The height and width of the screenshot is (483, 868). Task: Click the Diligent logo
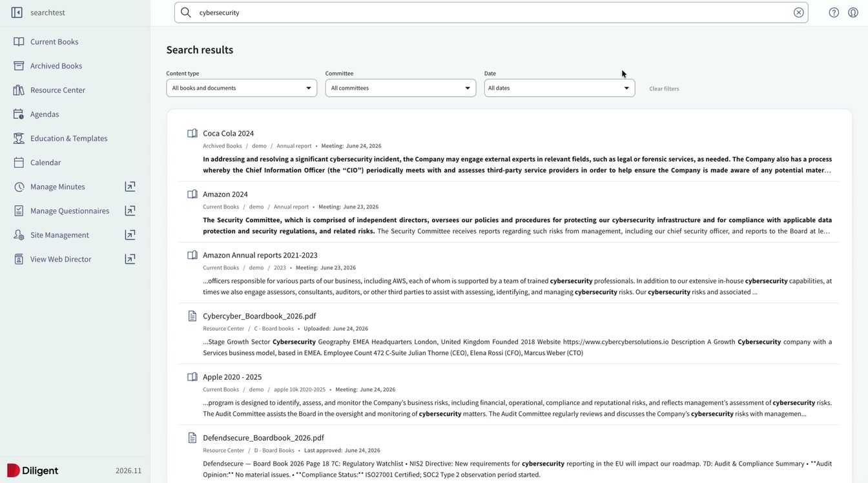33,471
